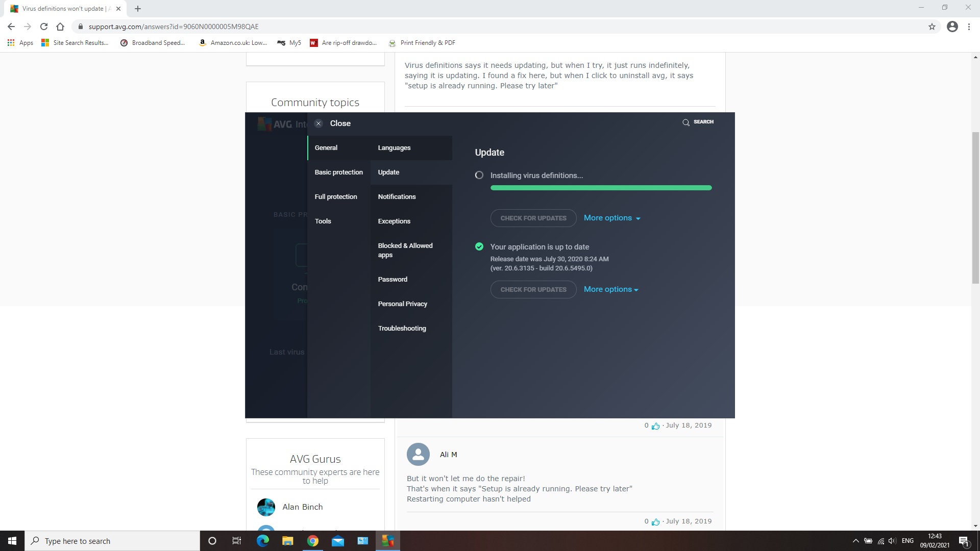Click the bookmark star in the address bar
Image resolution: width=980 pixels, height=551 pixels.
932,27
